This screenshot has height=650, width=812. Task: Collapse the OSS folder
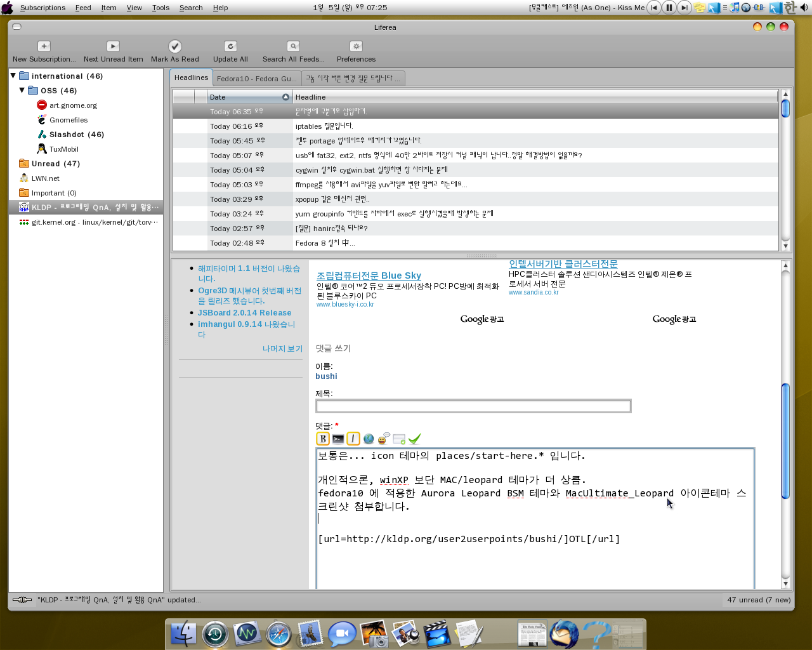coord(22,90)
